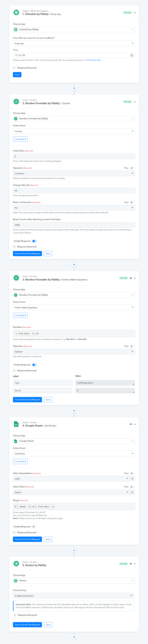Click the plus icon below step 1

click(74, 88)
